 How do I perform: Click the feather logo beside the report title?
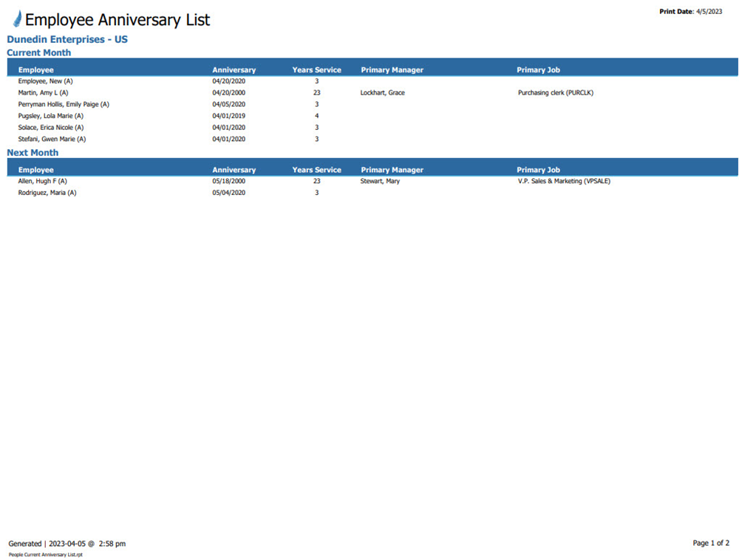pyautogui.click(x=17, y=20)
